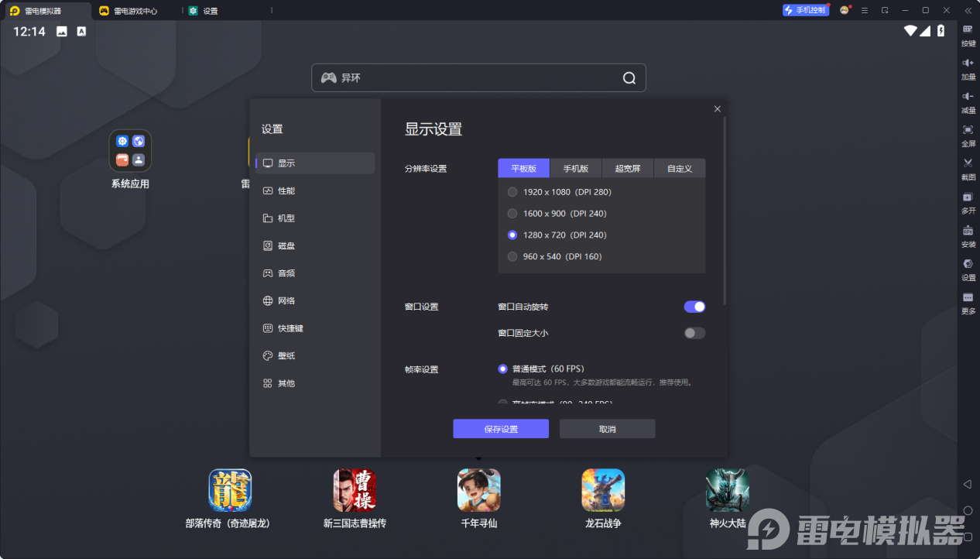Toggle 窗口自动旋转 switch off

coord(694,307)
